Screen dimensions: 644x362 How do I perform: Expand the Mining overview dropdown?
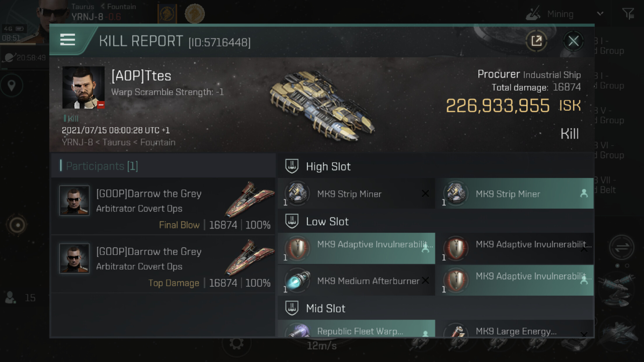600,13
